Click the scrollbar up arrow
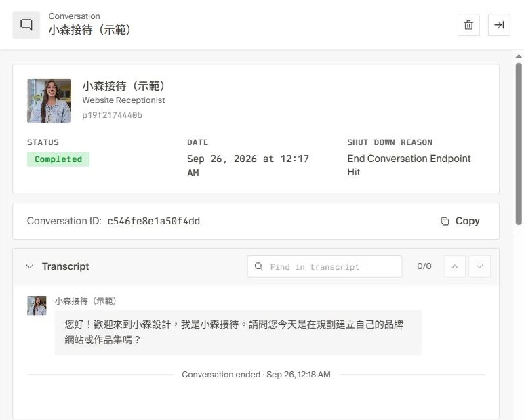 pyautogui.click(x=519, y=56)
